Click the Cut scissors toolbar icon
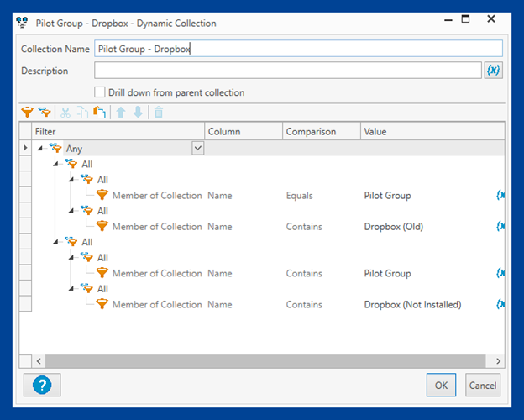This screenshot has height=420, width=524. [x=65, y=113]
